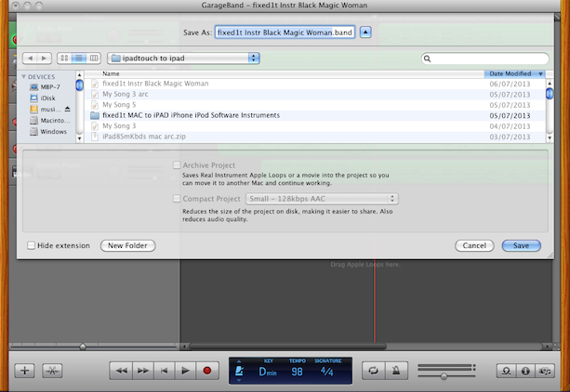The image size is (570, 392).
Task: Sort files by Date Modified column
Action: click(514, 73)
